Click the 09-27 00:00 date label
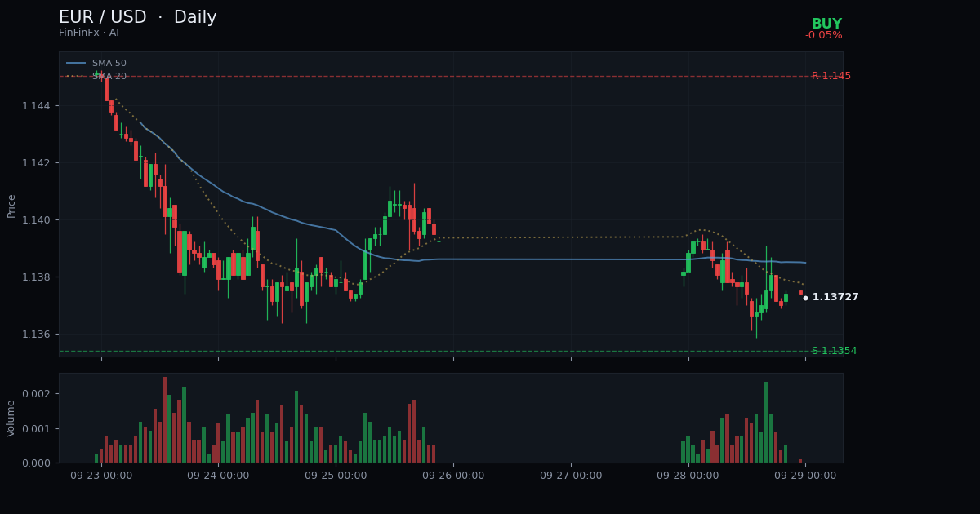 [571, 476]
